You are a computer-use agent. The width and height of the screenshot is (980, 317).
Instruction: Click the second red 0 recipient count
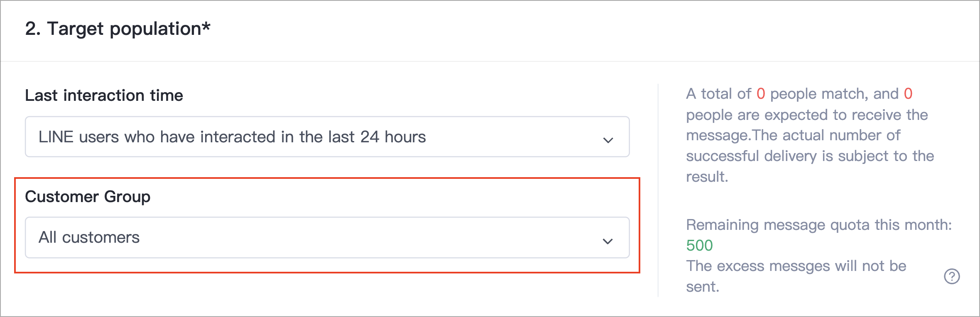(908, 94)
